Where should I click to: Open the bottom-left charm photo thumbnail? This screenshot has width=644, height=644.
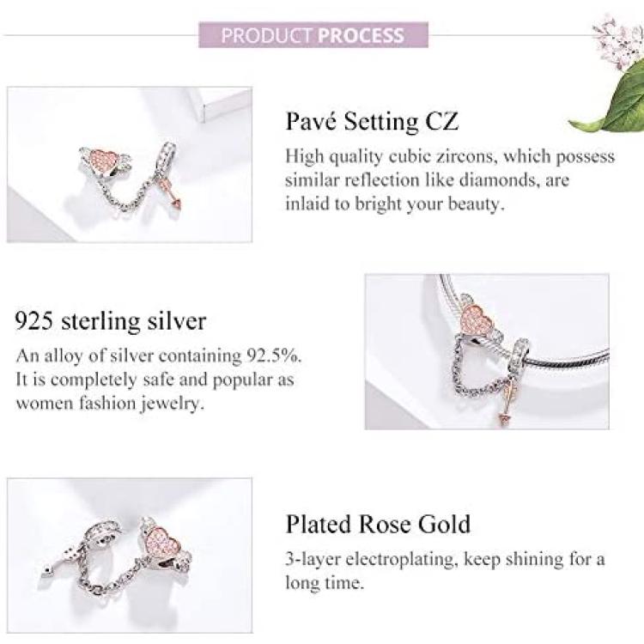click(x=130, y=556)
